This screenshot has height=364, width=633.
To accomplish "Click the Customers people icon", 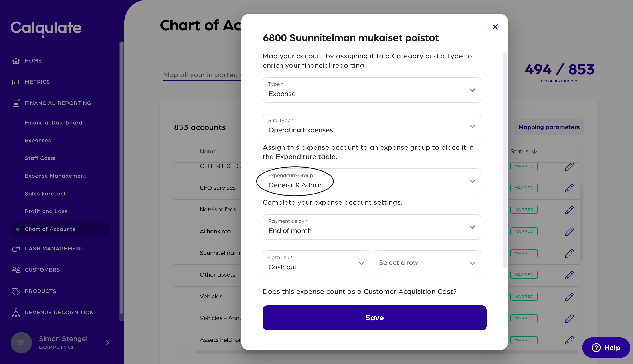I will [16, 270].
